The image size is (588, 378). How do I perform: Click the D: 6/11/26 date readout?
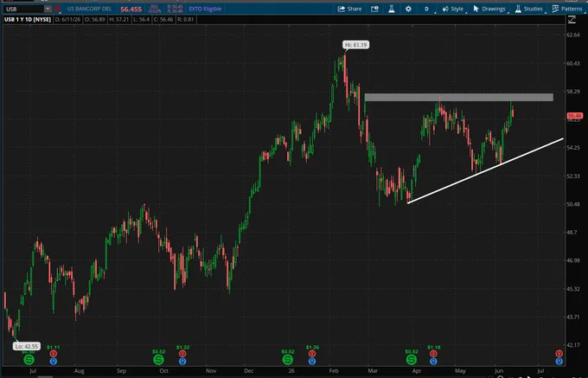(67, 19)
